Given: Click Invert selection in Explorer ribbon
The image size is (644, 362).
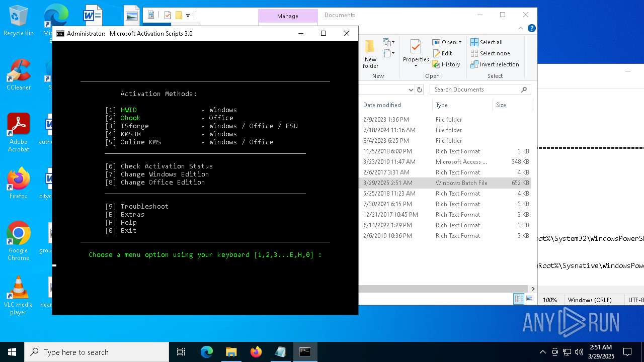Looking at the screenshot, I should 495,64.
